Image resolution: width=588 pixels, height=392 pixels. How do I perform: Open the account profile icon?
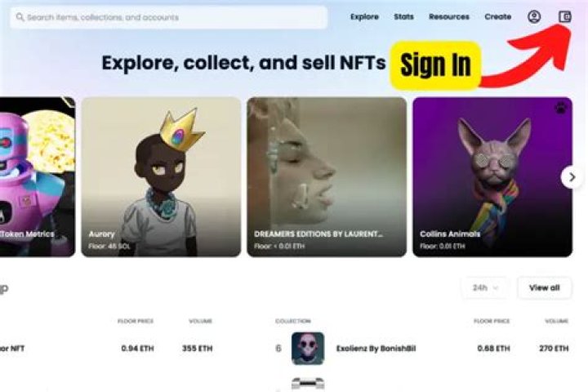point(534,17)
